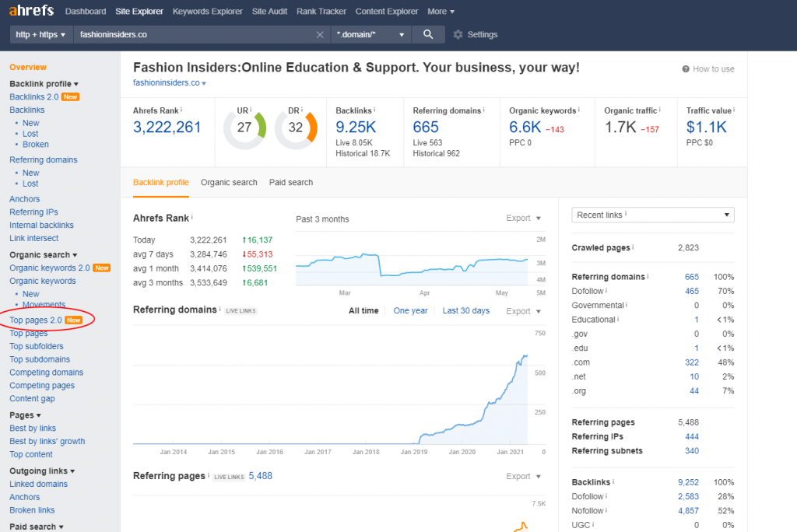797x532 pixels.
Task: Click the fashioninsiders.co domain input field
Action: (195, 34)
